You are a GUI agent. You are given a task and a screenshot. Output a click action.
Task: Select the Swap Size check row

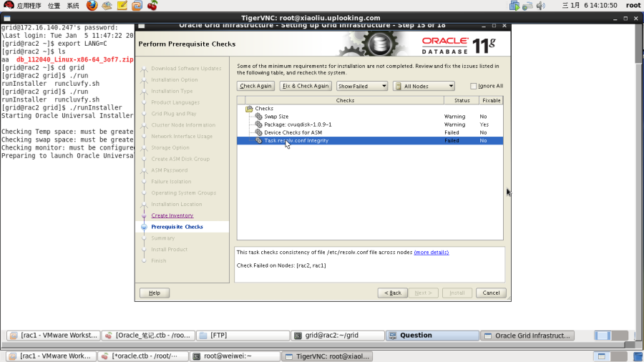click(370, 117)
